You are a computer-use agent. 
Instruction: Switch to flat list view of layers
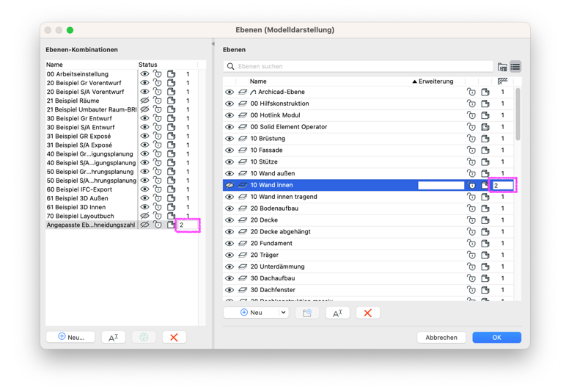515,67
